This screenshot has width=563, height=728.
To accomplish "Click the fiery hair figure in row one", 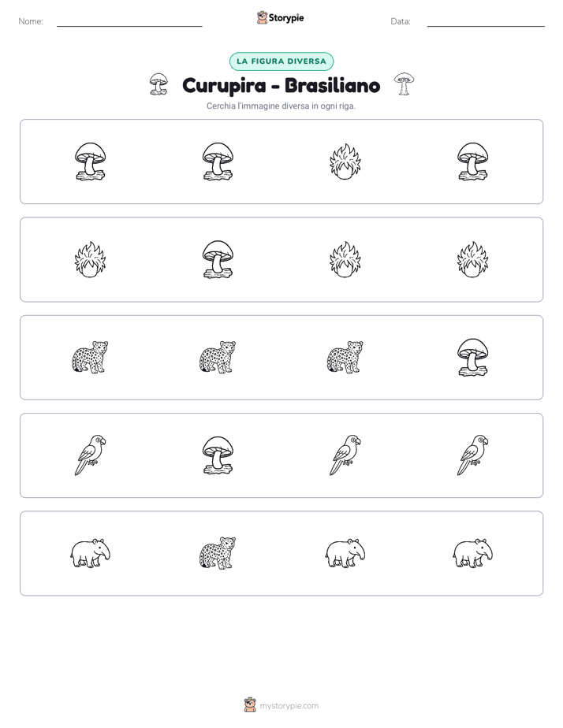I will tap(345, 162).
